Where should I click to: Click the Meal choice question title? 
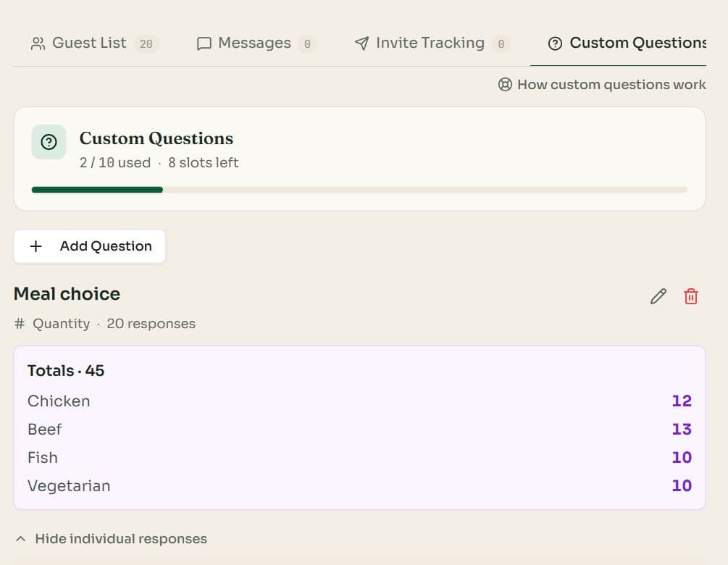[x=67, y=294]
